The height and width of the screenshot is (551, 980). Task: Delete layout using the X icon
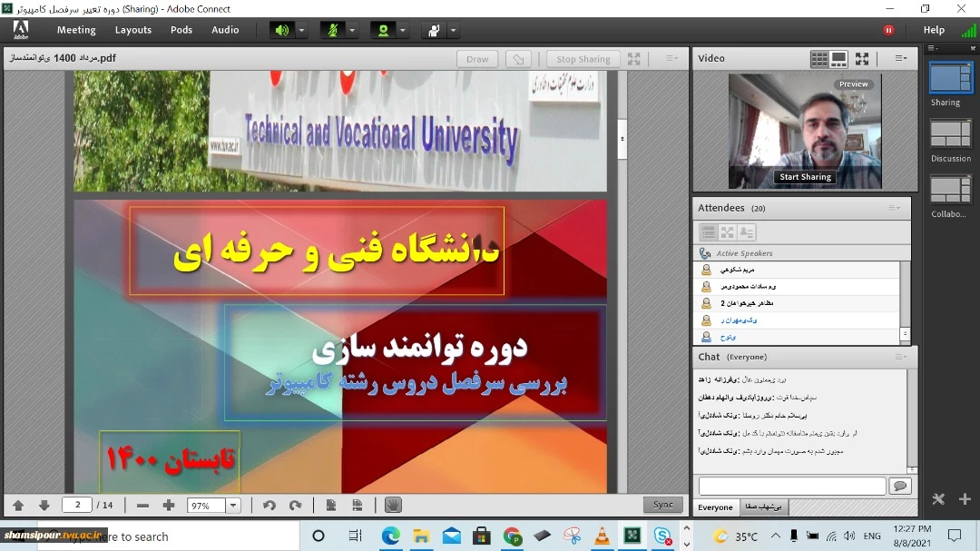click(938, 499)
